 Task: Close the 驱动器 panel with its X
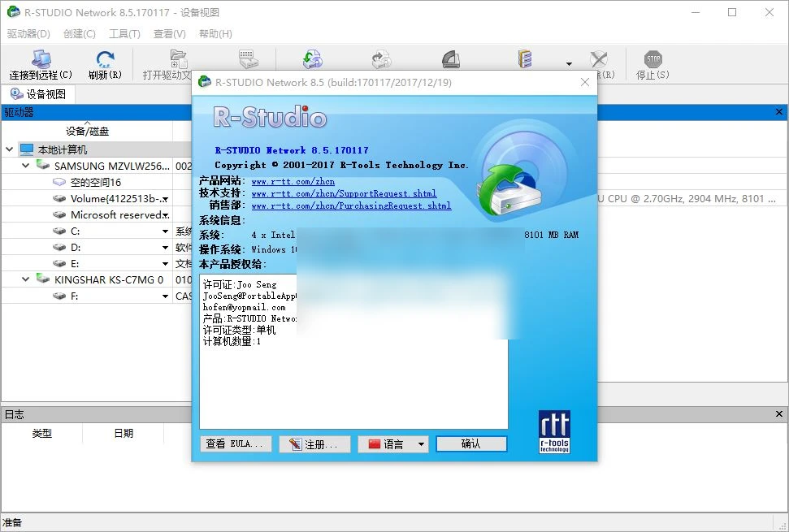pos(779,111)
